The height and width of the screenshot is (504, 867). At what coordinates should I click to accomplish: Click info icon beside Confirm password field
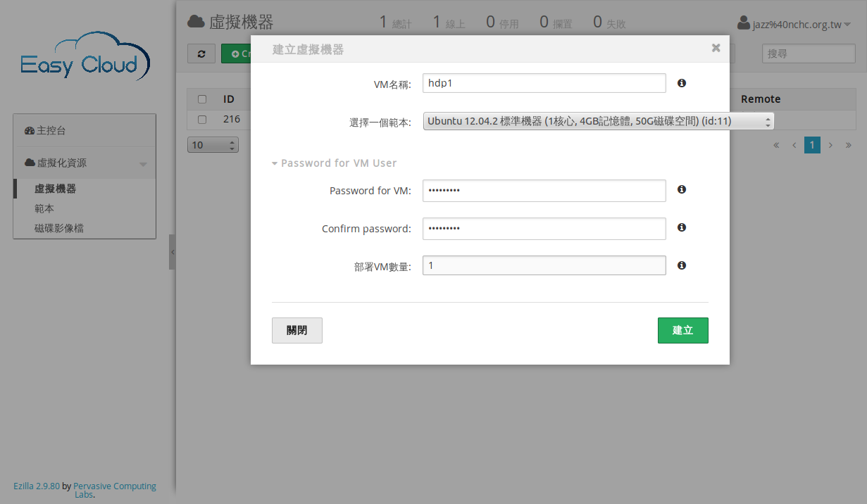[x=681, y=228]
